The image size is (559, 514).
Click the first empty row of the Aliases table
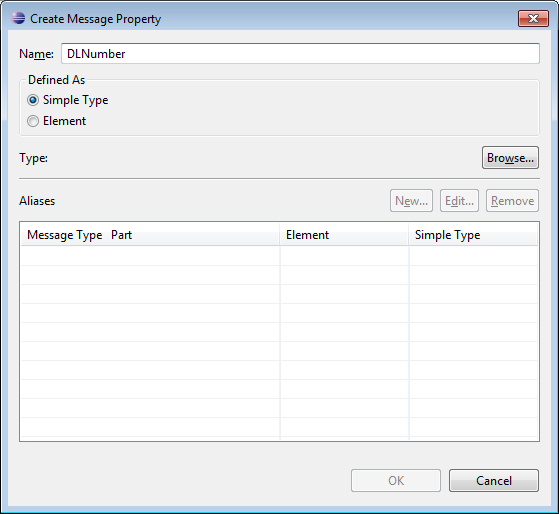pos(279,256)
